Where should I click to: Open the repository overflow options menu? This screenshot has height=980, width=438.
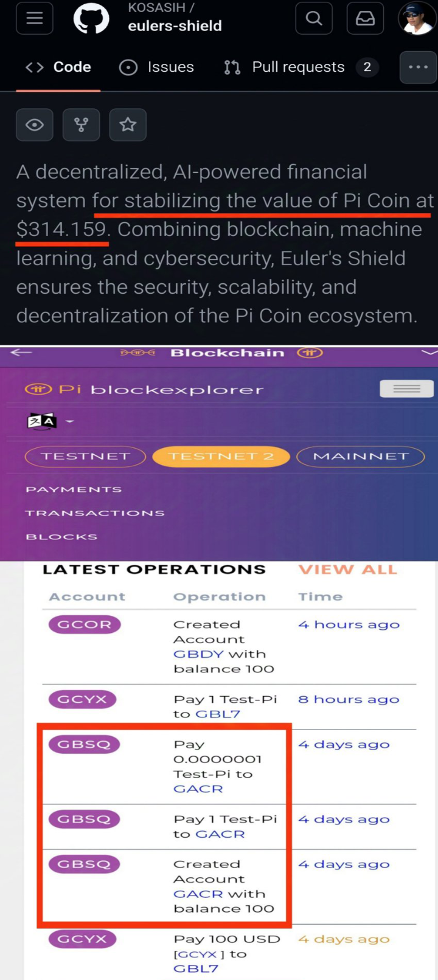tap(418, 67)
